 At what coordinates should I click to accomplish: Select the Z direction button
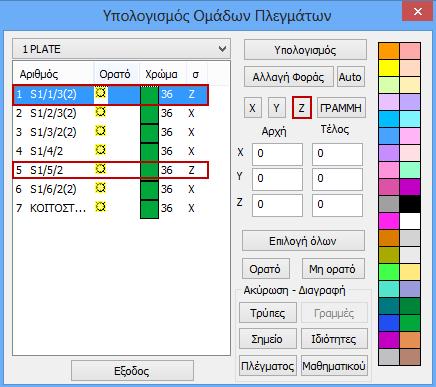[301, 108]
